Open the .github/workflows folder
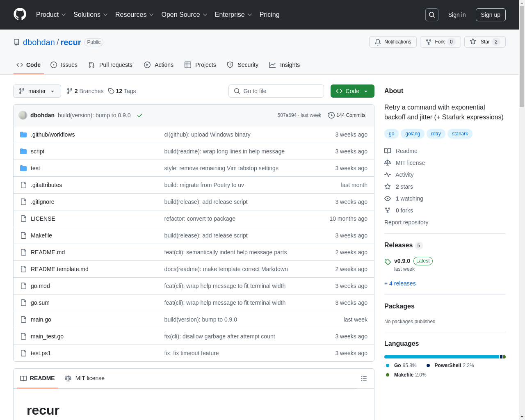 coord(52,135)
